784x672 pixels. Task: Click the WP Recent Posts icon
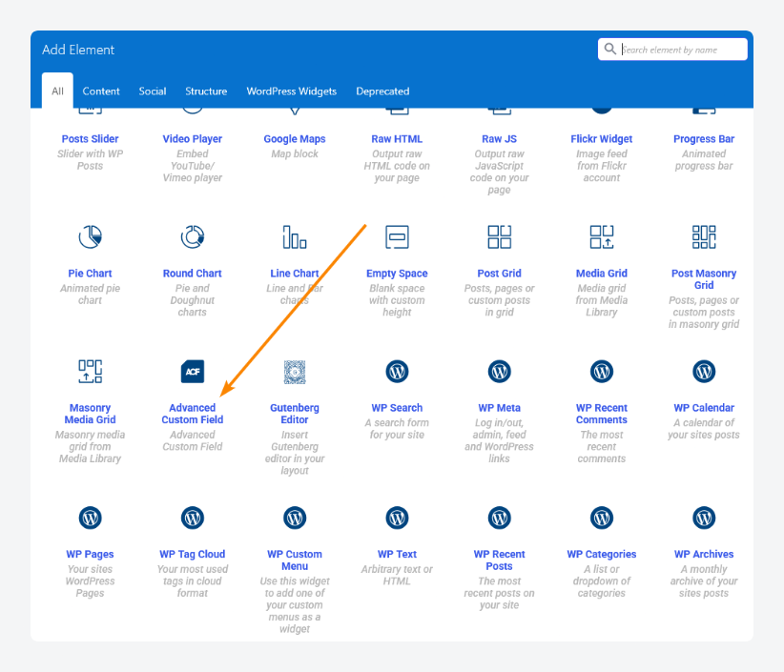(x=500, y=518)
